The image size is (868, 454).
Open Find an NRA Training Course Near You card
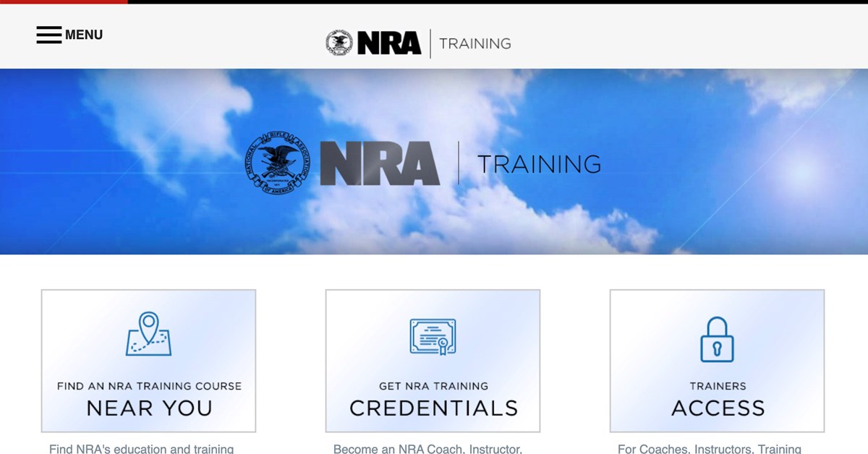(x=148, y=361)
